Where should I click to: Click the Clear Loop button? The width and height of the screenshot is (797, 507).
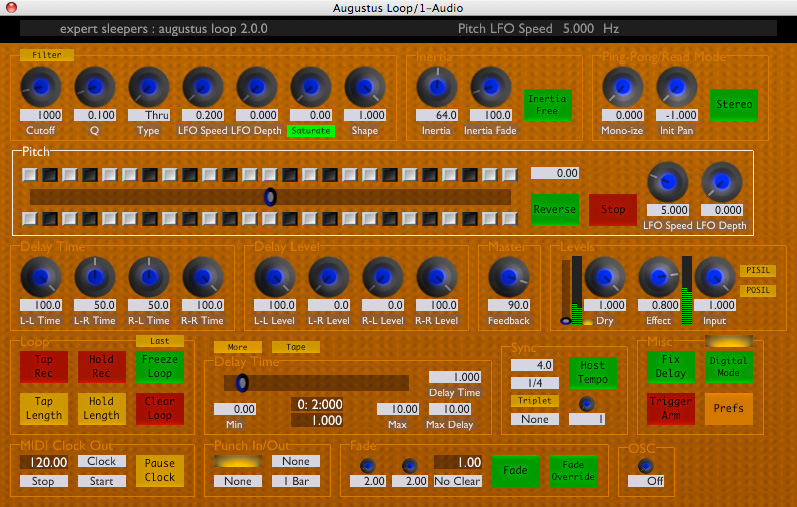coord(160,408)
